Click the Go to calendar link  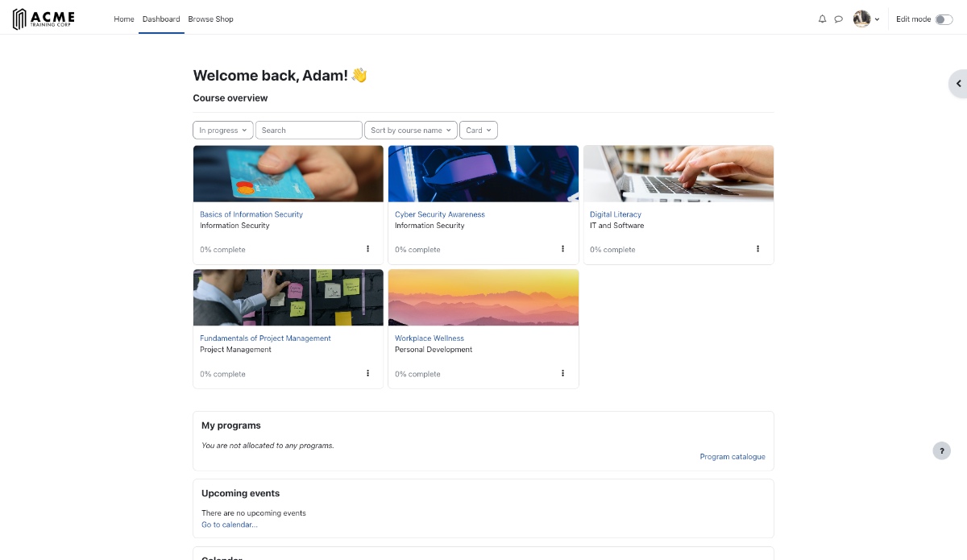click(230, 525)
